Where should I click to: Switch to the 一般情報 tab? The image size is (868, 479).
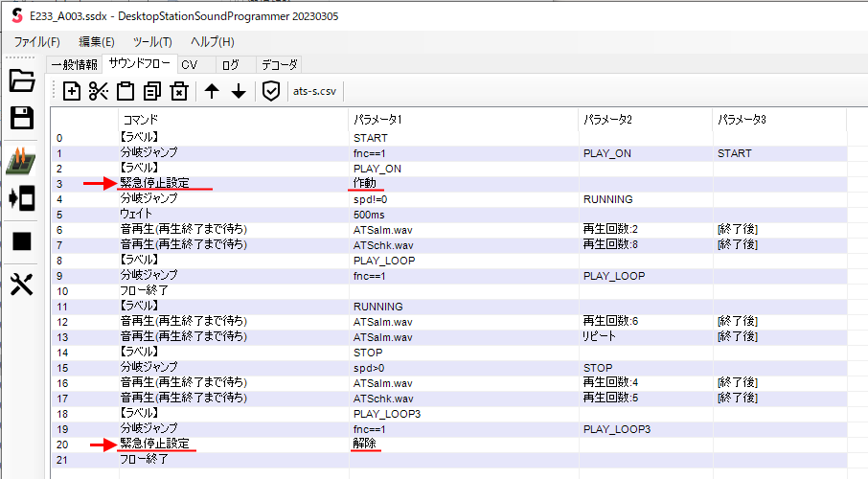(x=74, y=65)
